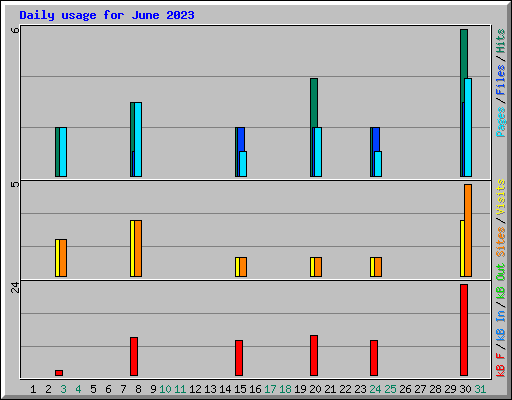
Task: Click green day label '24'
Action: pyautogui.click(x=375, y=389)
